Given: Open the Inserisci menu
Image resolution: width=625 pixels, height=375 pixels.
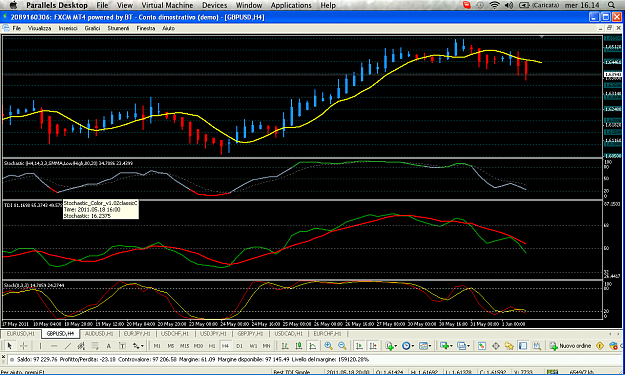Looking at the screenshot, I should 68,28.
